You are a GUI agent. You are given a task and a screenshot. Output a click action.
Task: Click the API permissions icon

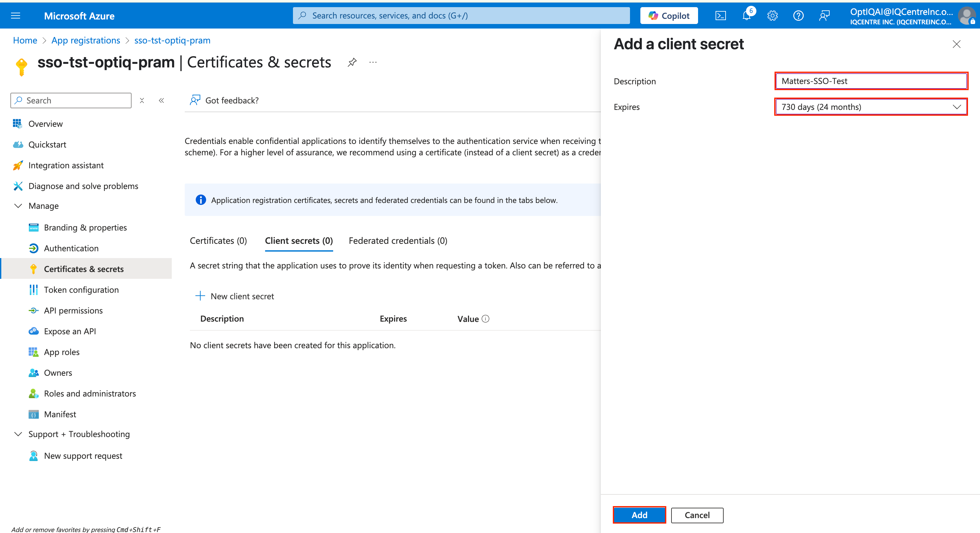pos(33,311)
